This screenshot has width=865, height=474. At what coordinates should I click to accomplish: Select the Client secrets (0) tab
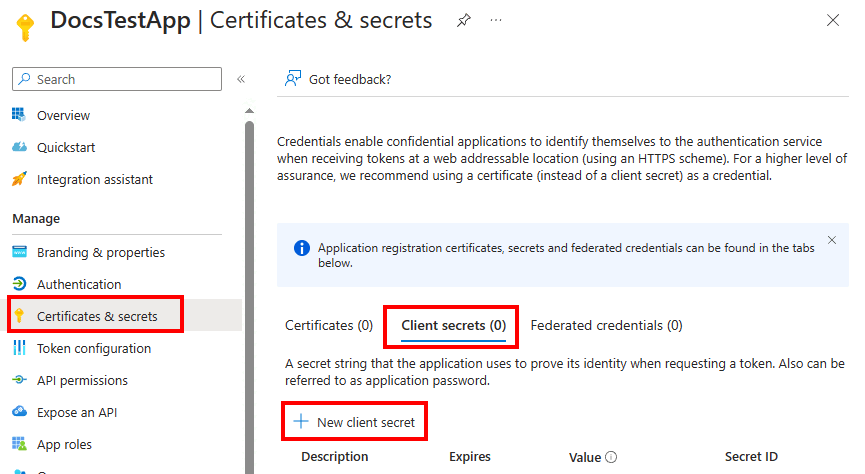[453, 325]
